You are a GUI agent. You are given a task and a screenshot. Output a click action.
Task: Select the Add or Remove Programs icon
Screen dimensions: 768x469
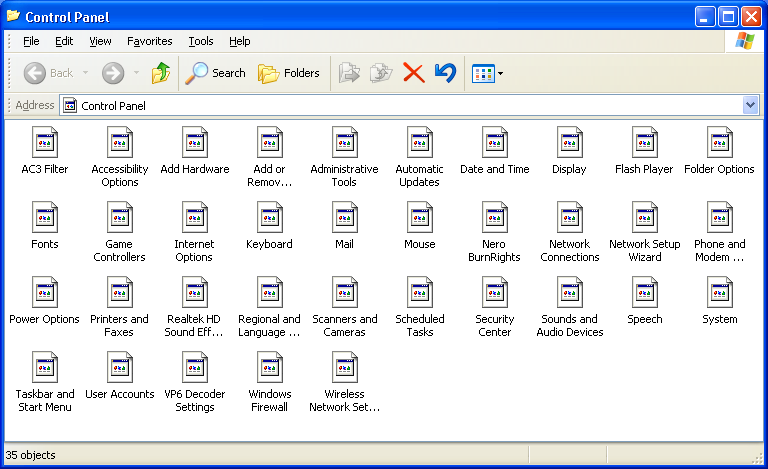pos(269,142)
